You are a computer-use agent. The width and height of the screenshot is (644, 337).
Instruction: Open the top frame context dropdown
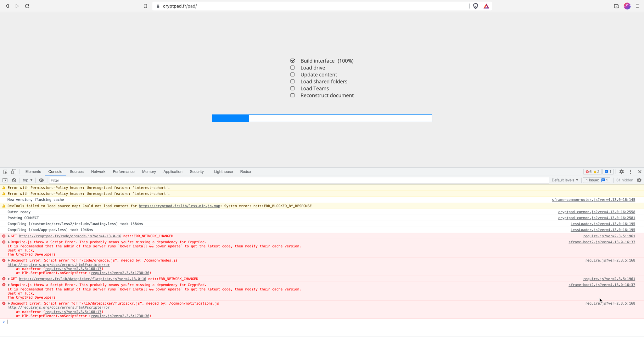pos(27,180)
